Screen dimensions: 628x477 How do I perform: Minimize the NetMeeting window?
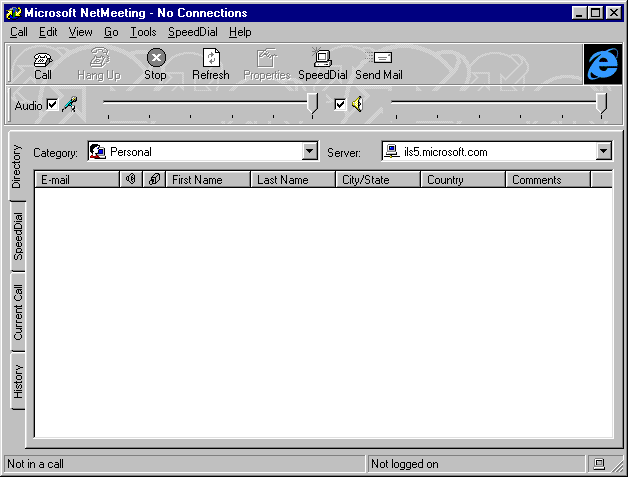click(x=579, y=13)
